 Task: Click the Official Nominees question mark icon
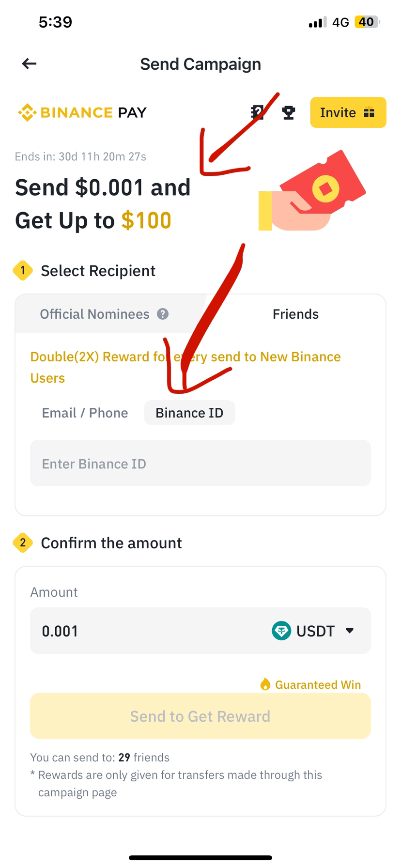click(x=163, y=314)
